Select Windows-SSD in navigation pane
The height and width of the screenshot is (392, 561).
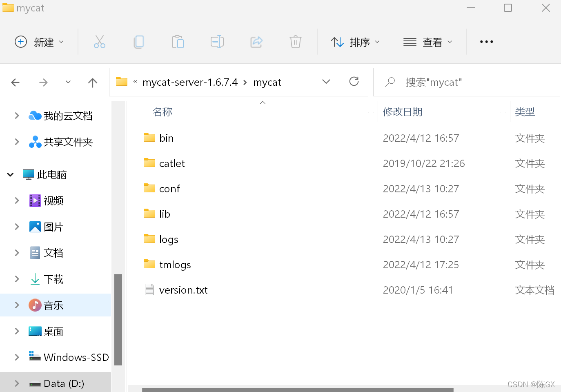(76, 357)
